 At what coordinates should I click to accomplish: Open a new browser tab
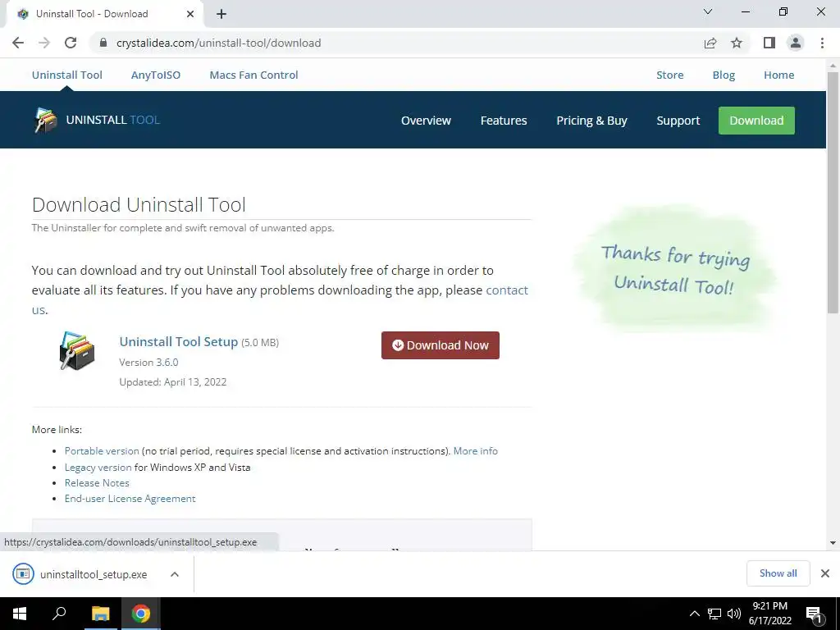coord(221,14)
